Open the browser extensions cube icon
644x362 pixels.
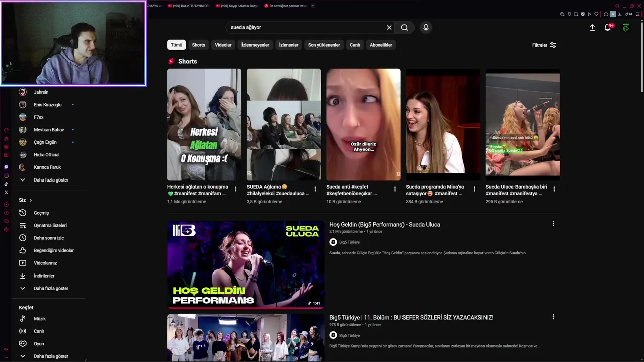point(606,14)
